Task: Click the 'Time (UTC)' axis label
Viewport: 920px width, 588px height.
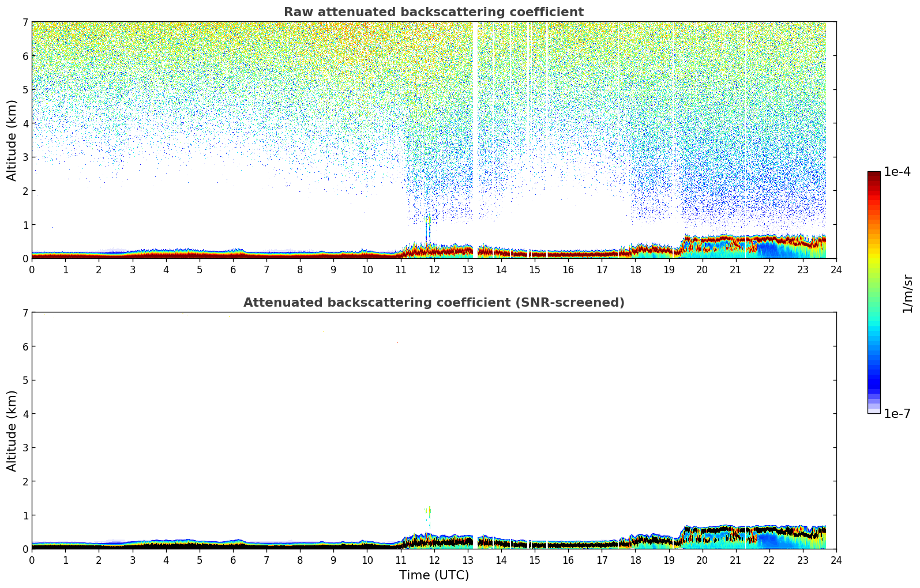Action: pyautogui.click(x=434, y=575)
